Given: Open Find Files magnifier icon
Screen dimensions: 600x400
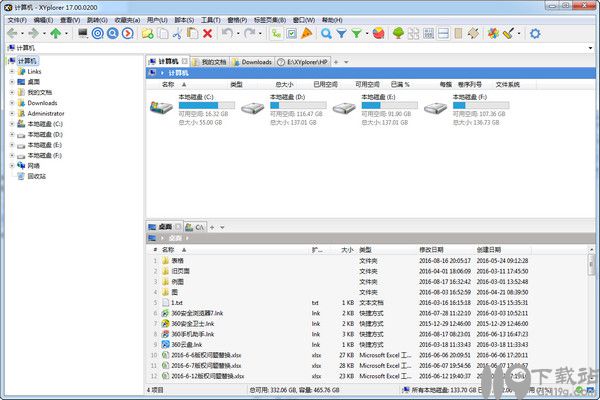Looking at the screenshot, I should (x=326, y=34).
